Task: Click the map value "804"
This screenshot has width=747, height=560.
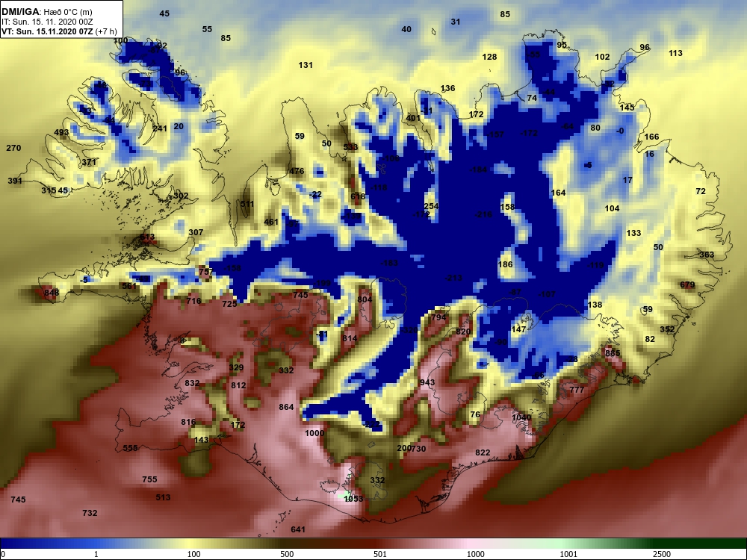Action: [365, 299]
